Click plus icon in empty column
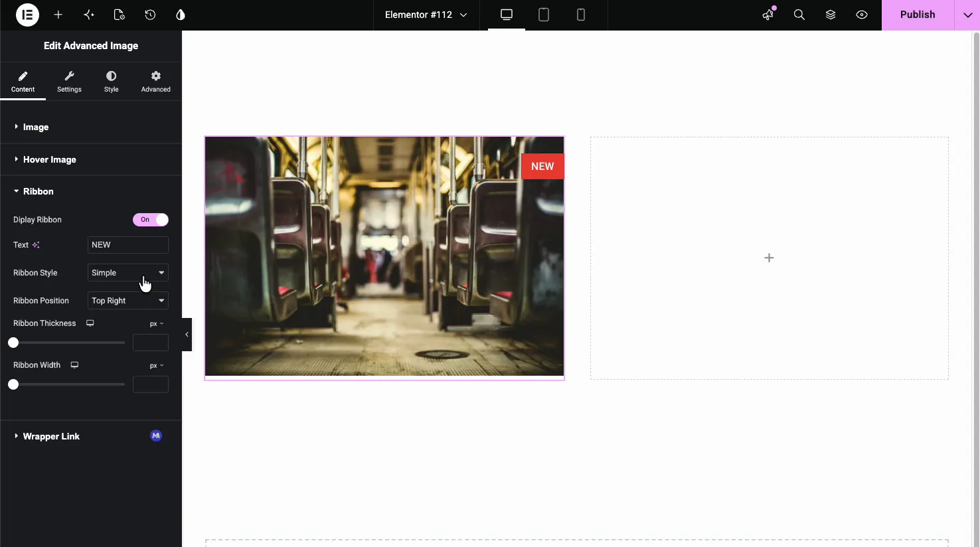This screenshot has height=547, width=980. (x=769, y=258)
